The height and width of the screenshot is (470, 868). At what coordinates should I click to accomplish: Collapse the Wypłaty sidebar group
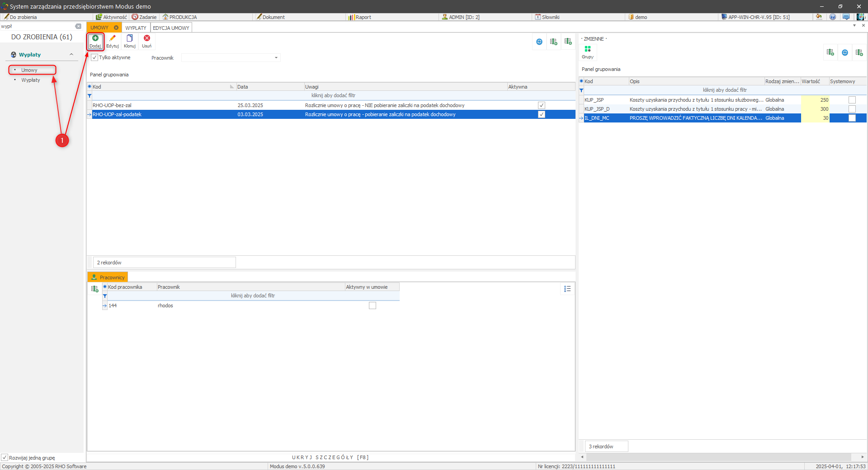click(x=71, y=55)
